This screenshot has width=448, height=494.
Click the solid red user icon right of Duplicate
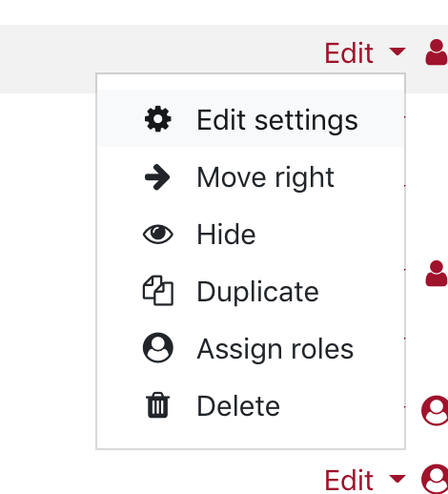[x=437, y=274]
